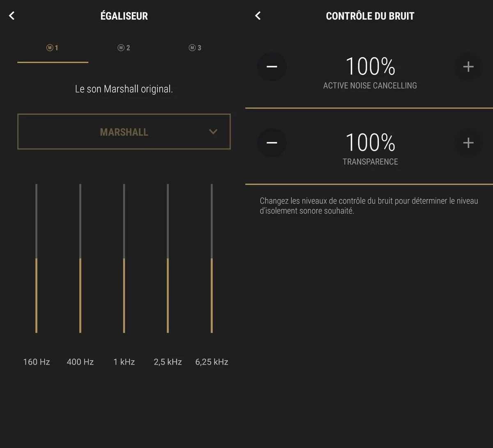Screen dimensions: 493x448
Task: Adjust the 1 kHz equalizer slider
Action: pyautogui.click(x=124, y=259)
